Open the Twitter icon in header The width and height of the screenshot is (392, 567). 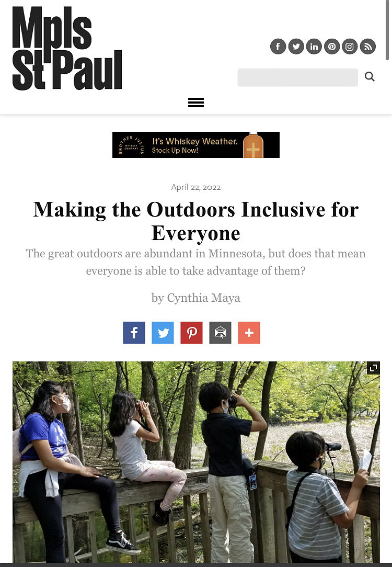[x=296, y=47]
